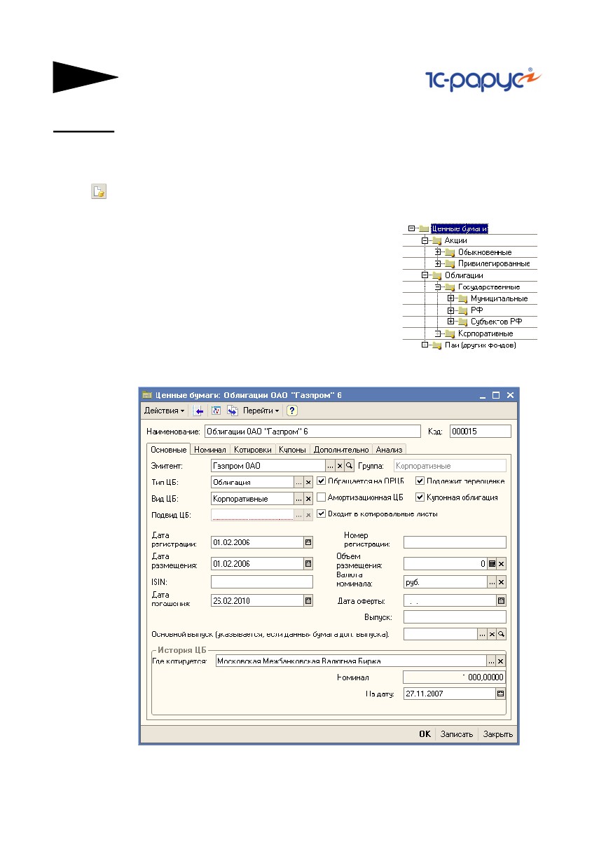Click the back arrow toolbar icon
613x868 pixels.
coord(198,411)
